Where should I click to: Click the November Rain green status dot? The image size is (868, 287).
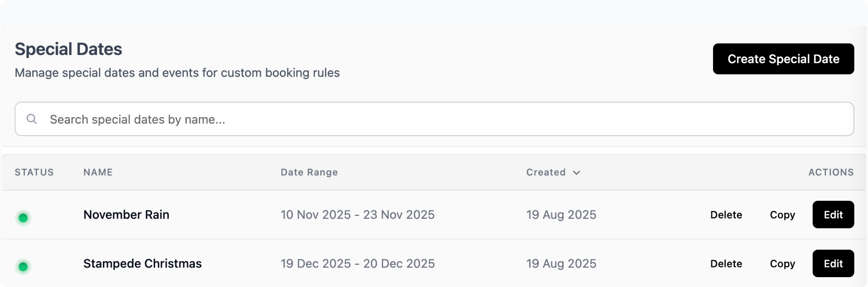pyautogui.click(x=23, y=218)
